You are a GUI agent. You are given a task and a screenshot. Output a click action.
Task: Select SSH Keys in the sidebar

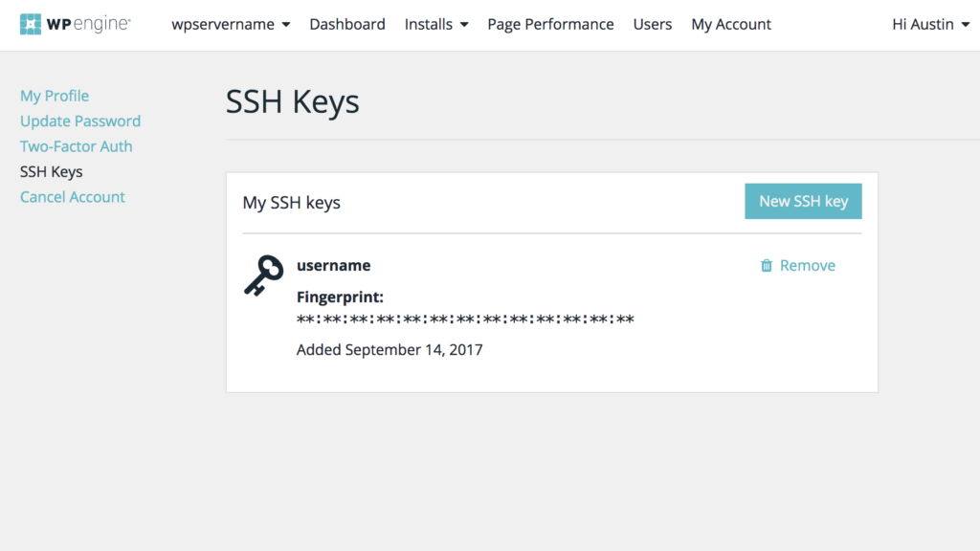(52, 172)
